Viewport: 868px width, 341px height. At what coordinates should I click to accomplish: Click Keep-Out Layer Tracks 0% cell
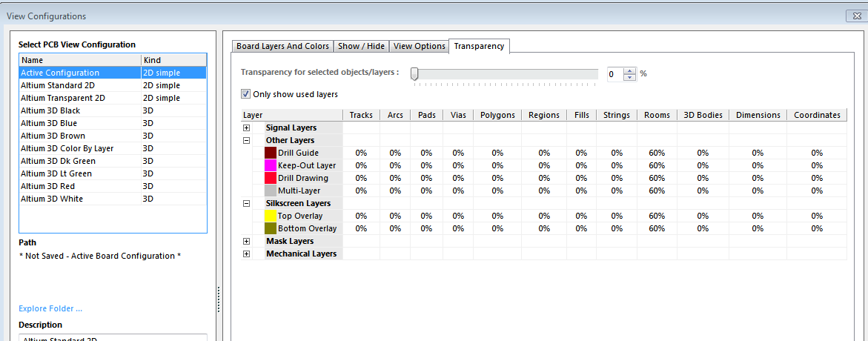[362, 165]
